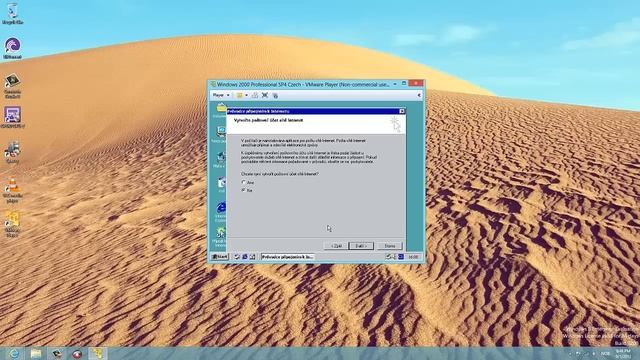
Task: Open the Player menu in VMware Player
Action: pos(220,95)
